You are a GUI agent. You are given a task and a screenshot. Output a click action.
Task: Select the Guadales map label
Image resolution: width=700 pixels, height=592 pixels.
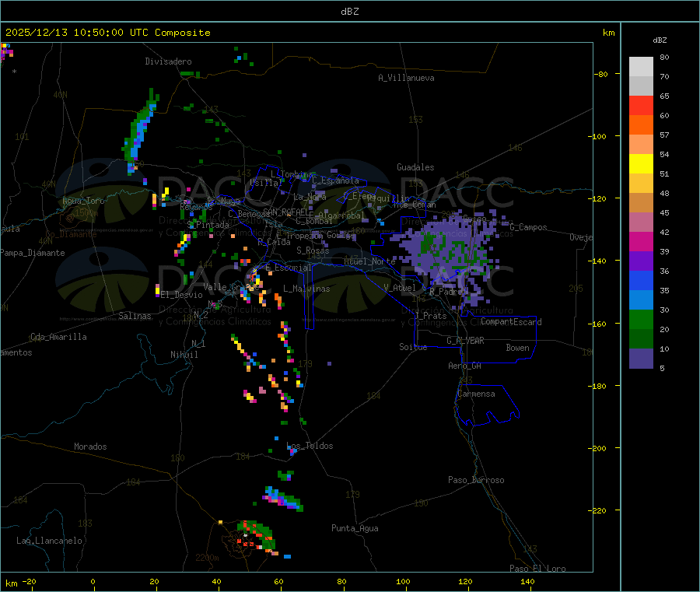point(415,167)
